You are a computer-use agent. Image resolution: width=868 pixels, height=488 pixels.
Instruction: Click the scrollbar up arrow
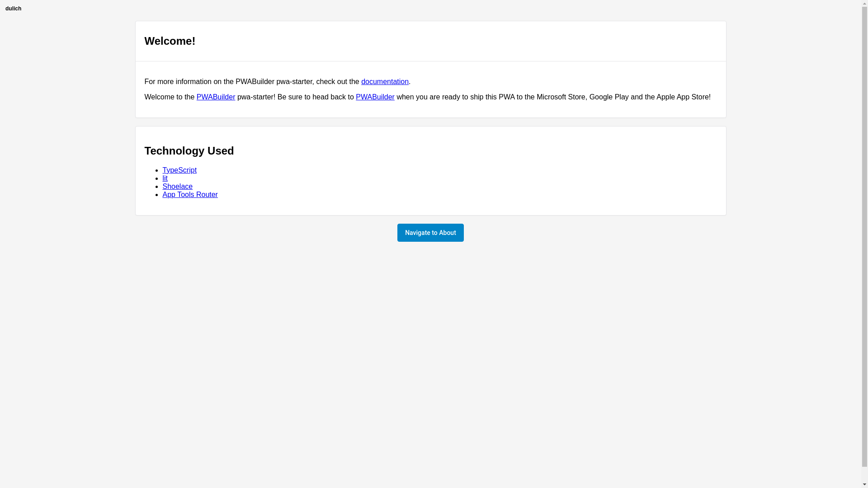tap(864, 4)
